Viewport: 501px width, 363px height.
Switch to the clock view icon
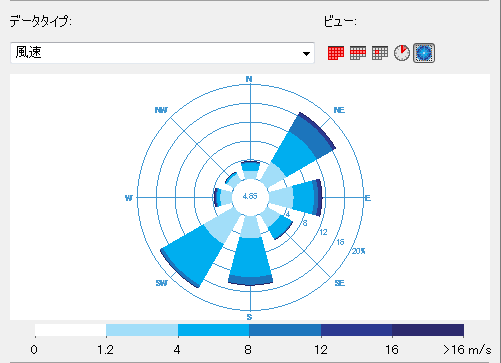click(402, 53)
